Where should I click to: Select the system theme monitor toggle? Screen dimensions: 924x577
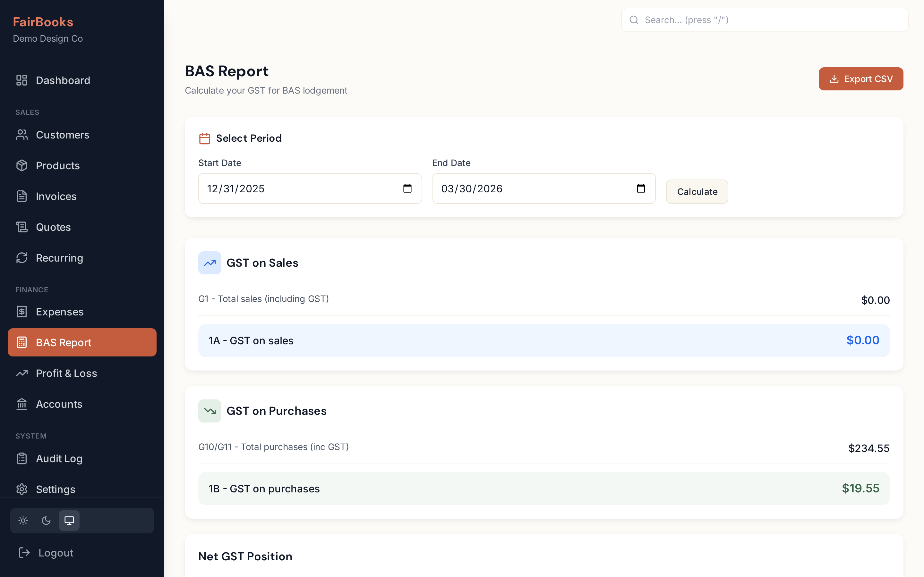tap(69, 521)
